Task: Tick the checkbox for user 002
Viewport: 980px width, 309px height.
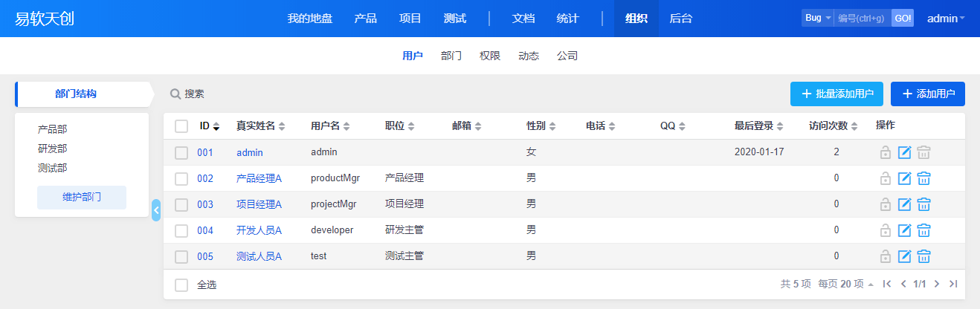Action: [x=181, y=178]
